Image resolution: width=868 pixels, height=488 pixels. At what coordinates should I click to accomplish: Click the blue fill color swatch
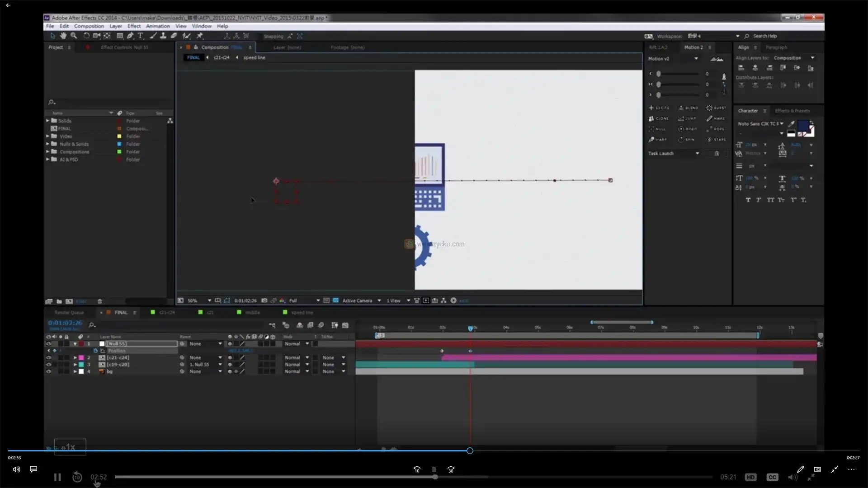(802, 125)
